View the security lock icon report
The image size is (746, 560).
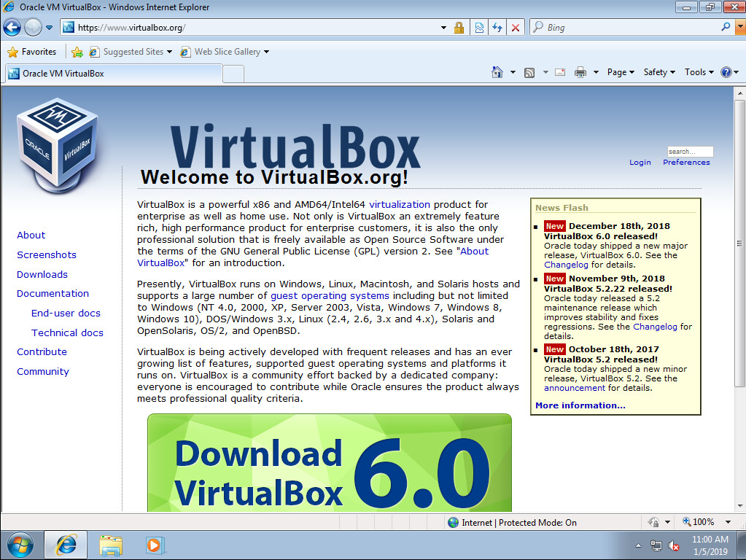click(x=459, y=28)
